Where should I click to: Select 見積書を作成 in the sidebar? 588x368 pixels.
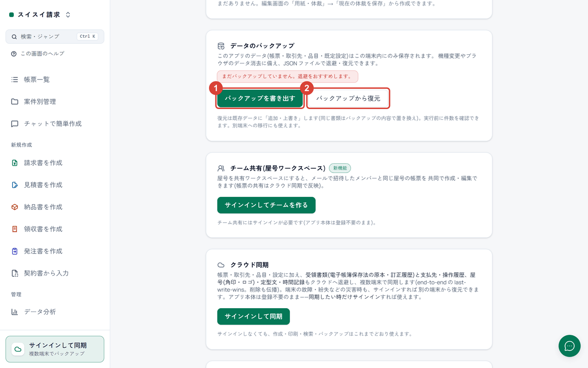(x=55, y=185)
